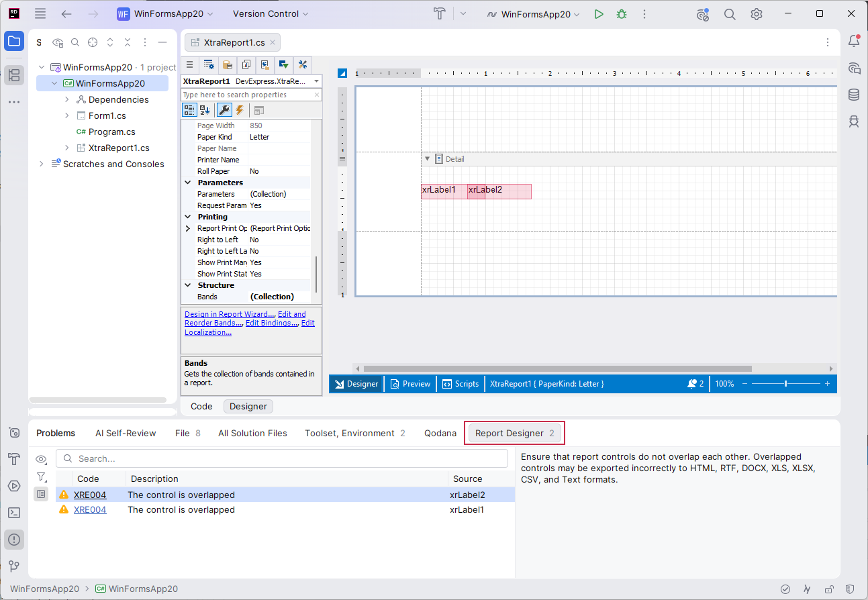This screenshot has height=600, width=868.
Task: Start debugging with the bug icon
Action: (x=622, y=14)
